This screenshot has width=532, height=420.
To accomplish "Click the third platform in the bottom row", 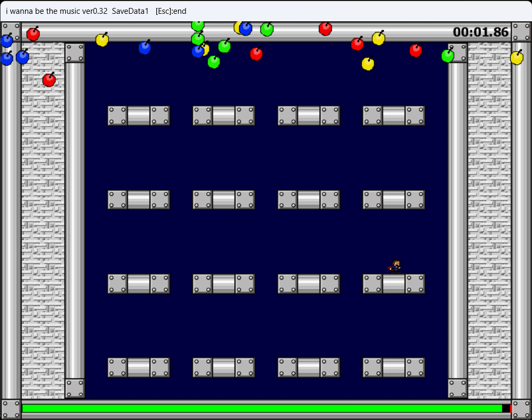I will (309, 367).
